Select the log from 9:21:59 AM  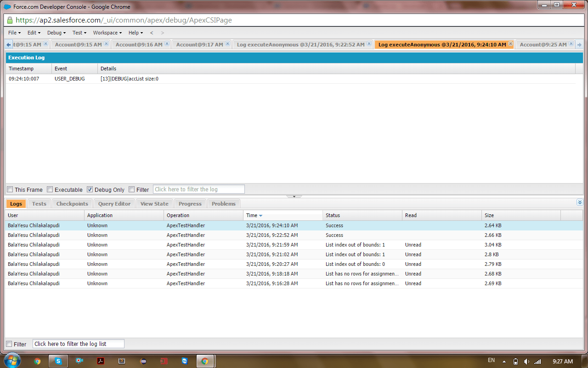[294, 245]
